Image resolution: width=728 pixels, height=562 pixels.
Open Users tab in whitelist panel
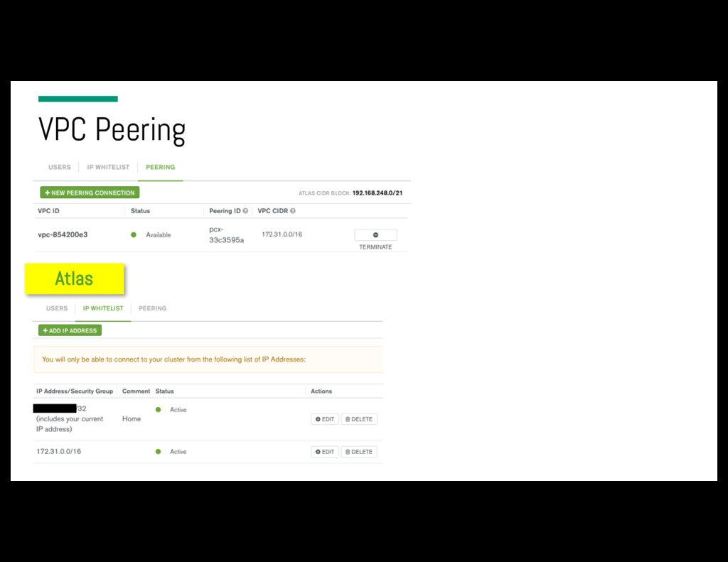point(57,308)
